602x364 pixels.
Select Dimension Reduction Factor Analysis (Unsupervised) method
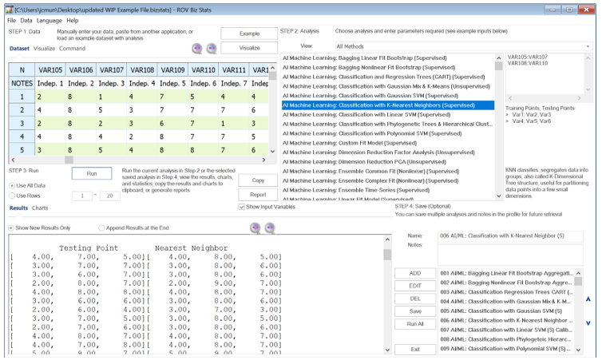[388, 152]
